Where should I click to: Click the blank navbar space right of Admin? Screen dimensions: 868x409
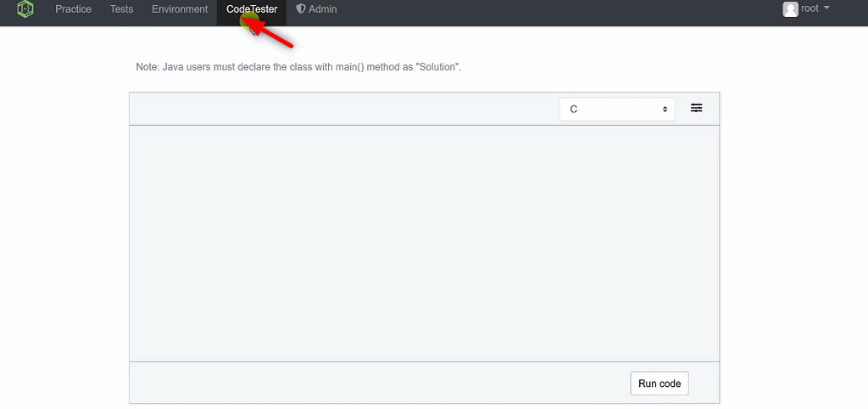pos(551,10)
